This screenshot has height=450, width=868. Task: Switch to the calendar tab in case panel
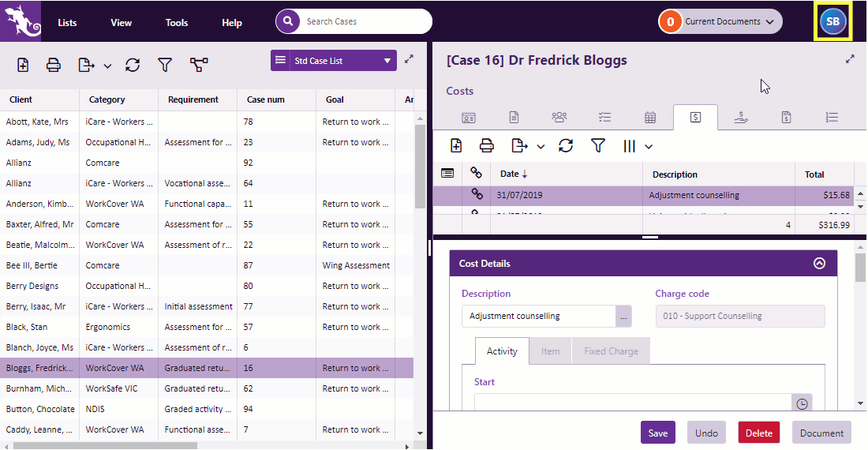pyautogui.click(x=650, y=118)
